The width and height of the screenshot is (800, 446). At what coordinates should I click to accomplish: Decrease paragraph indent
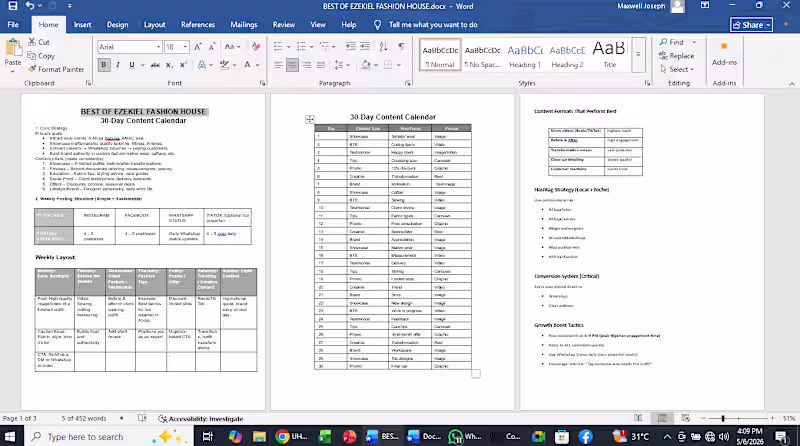(351, 46)
